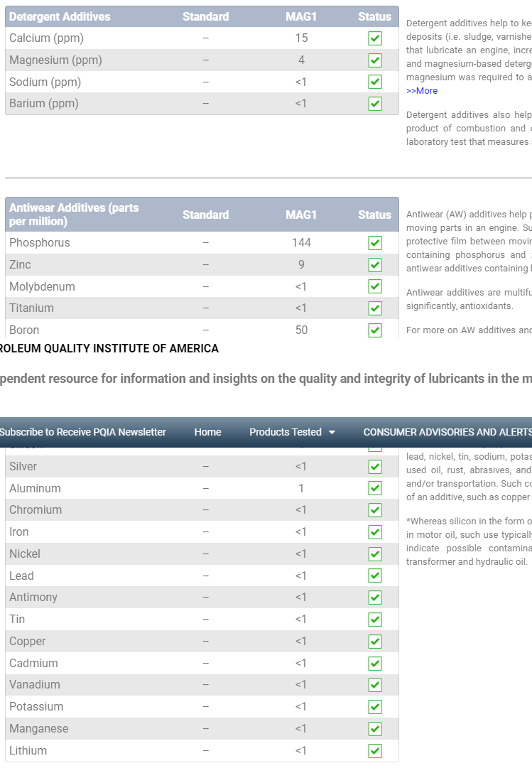Screen dimensions: 532x778
Task: Select the Manganese row label
Action: (38, 729)
